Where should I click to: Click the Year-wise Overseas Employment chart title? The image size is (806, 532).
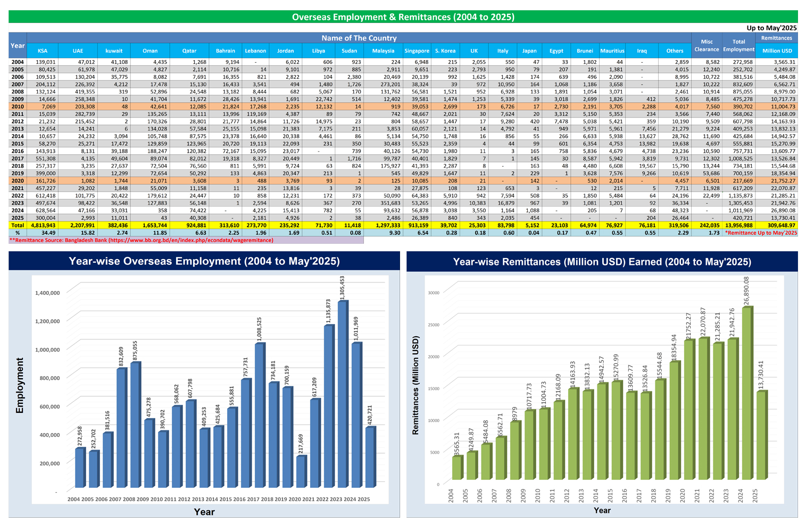click(x=204, y=261)
